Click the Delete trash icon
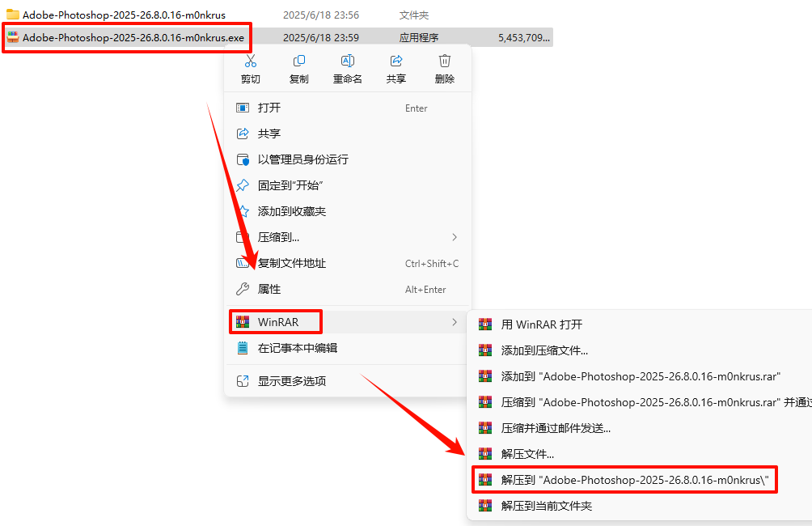 [444, 62]
